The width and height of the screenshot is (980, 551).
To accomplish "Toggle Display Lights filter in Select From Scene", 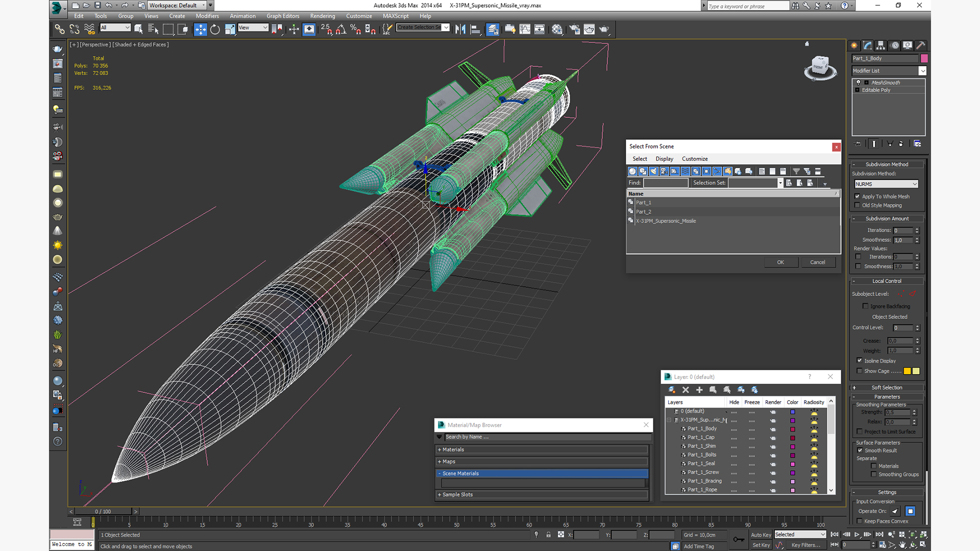I will (654, 171).
